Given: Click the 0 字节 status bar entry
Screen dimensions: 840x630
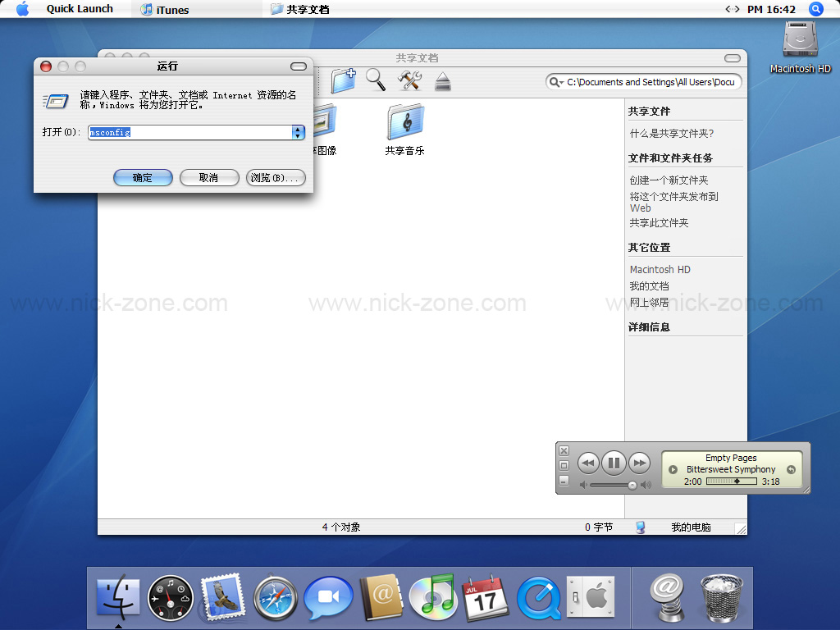Looking at the screenshot, I should [x=599, y=527].
